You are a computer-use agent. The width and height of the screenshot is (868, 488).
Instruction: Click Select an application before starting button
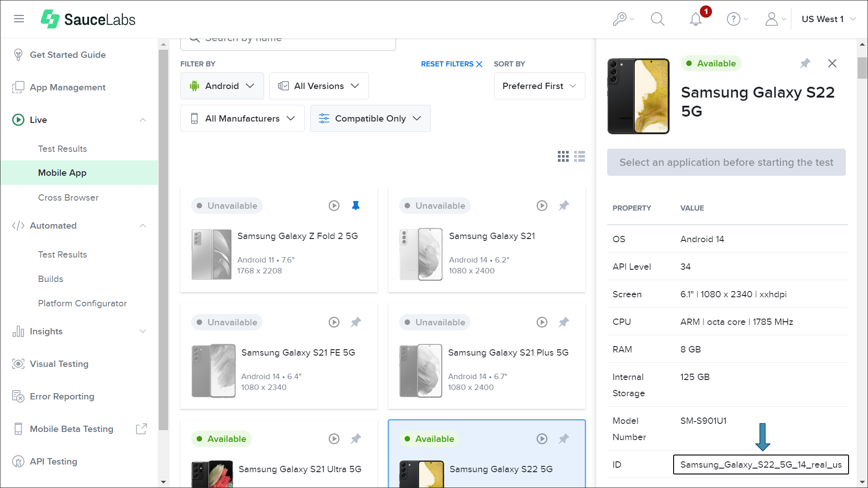click(726, 162)
